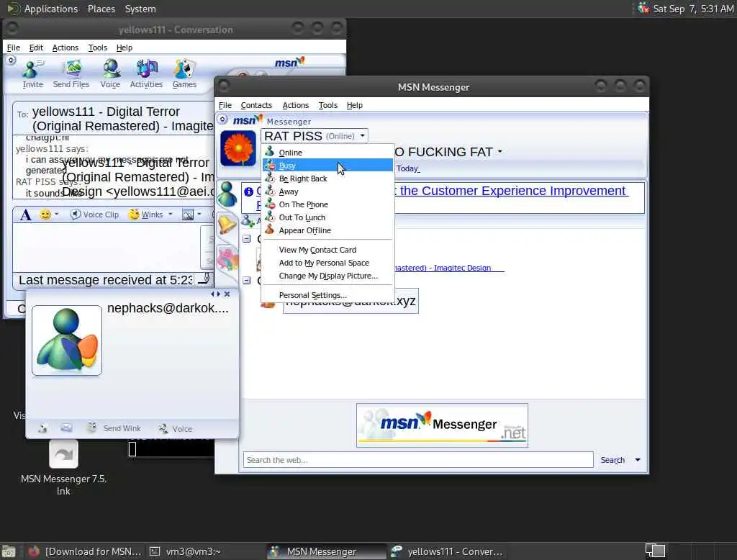Click flower display picture in MSN Messenger
Image resolution: width=737 pixels, height=560 pixels.
click(238, 148)
